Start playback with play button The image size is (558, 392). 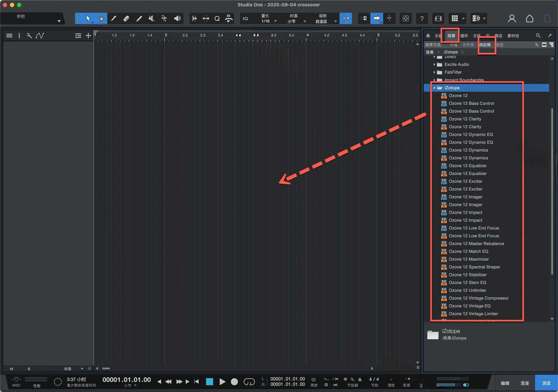pos(222,382)
